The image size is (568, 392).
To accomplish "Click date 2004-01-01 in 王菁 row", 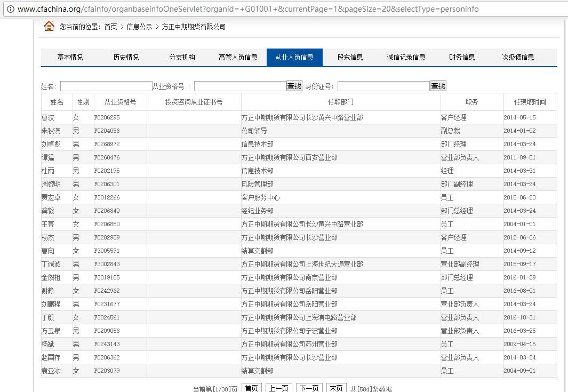I will point(519,224).
